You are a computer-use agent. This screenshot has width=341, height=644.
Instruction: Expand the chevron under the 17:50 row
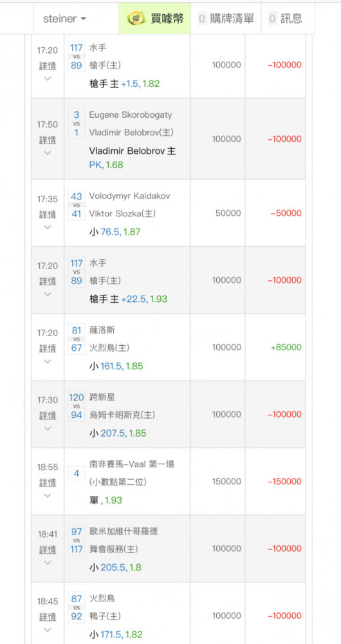(x=48, y=153)
